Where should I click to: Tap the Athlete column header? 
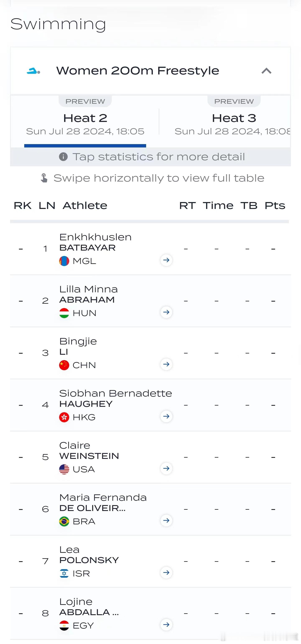(x=85, y=206)
